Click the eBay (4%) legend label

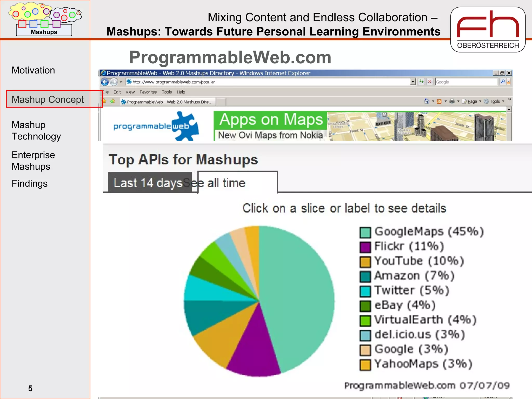[405, 305]
